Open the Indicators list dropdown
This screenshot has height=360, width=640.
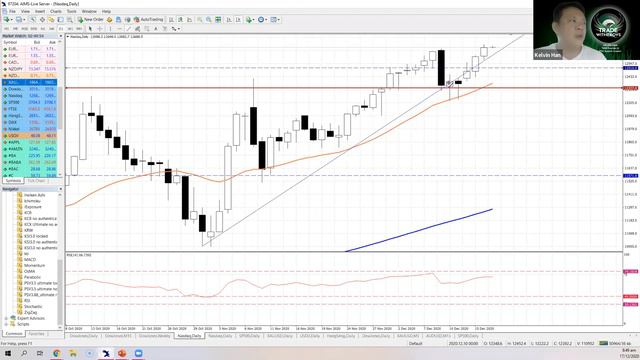coord(250,20)
